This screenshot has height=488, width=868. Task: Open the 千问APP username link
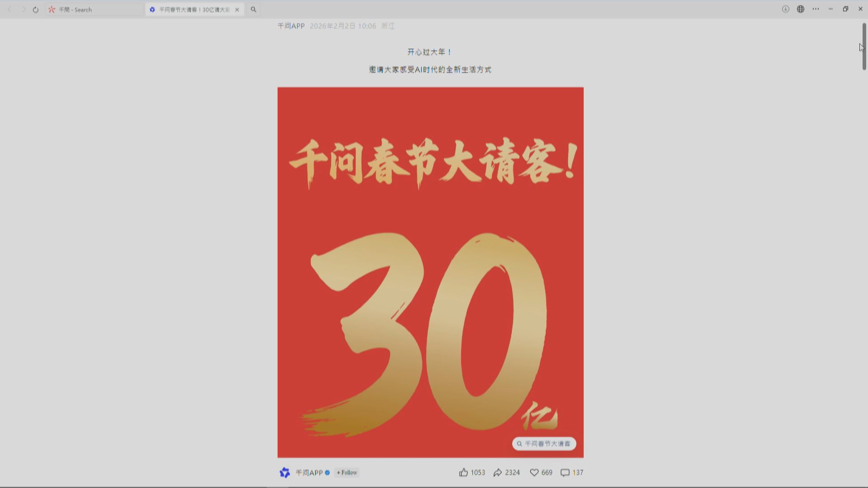click(308, 472)
